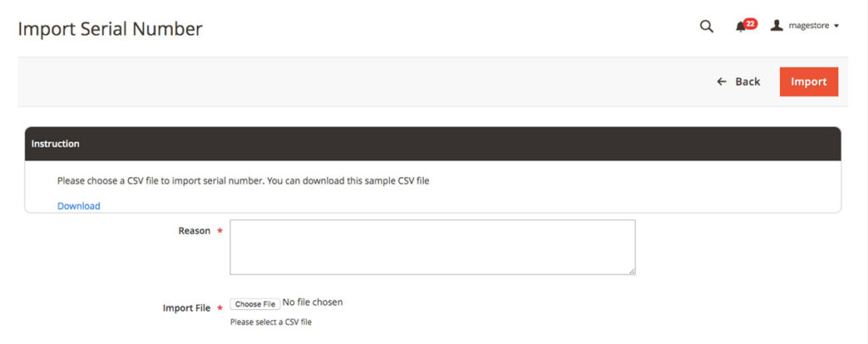Click the 'No file chosen' text
Viewport: 868px width, 344px height.
313,302
